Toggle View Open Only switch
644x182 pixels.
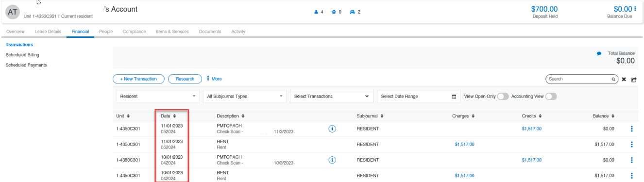click(503, 97)
